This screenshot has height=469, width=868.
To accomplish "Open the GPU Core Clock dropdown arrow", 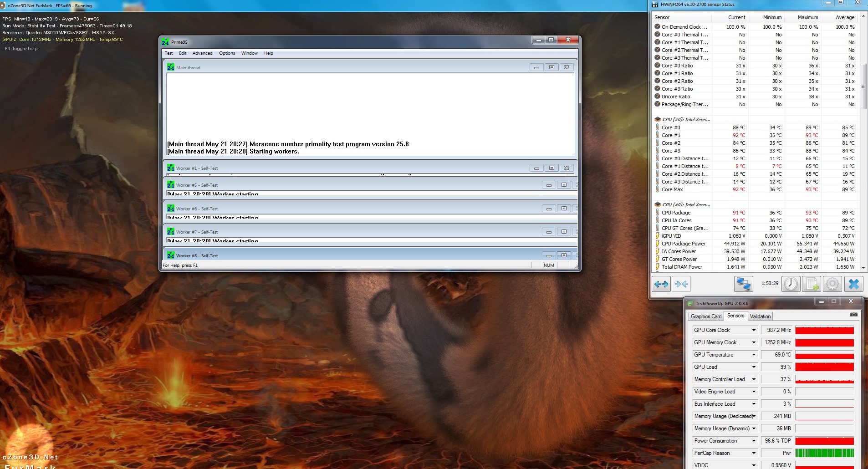I will [x=754, y=330].
